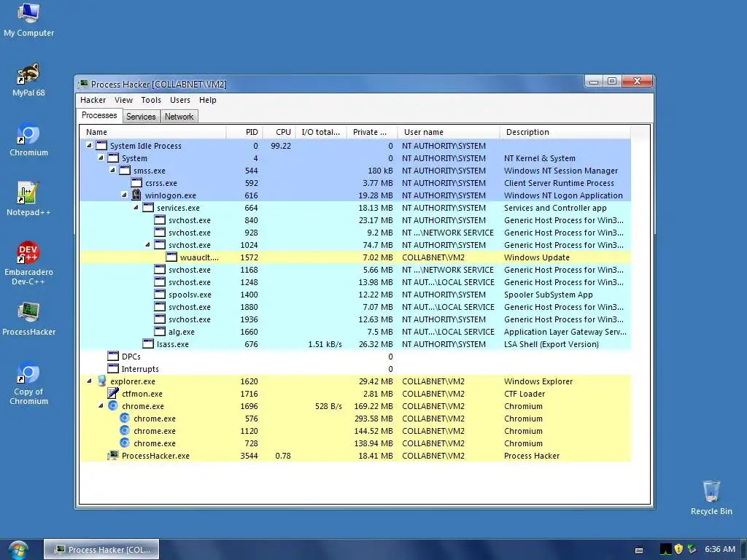Collapse the System process node
This screenshot has height=560, width=747.
tap(101, 157)
